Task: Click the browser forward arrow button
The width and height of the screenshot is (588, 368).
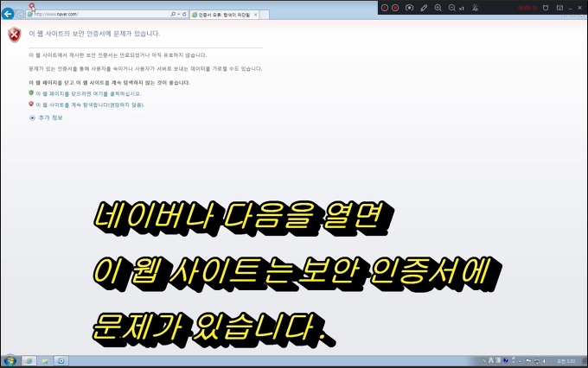Action: (x=20, y=14)
